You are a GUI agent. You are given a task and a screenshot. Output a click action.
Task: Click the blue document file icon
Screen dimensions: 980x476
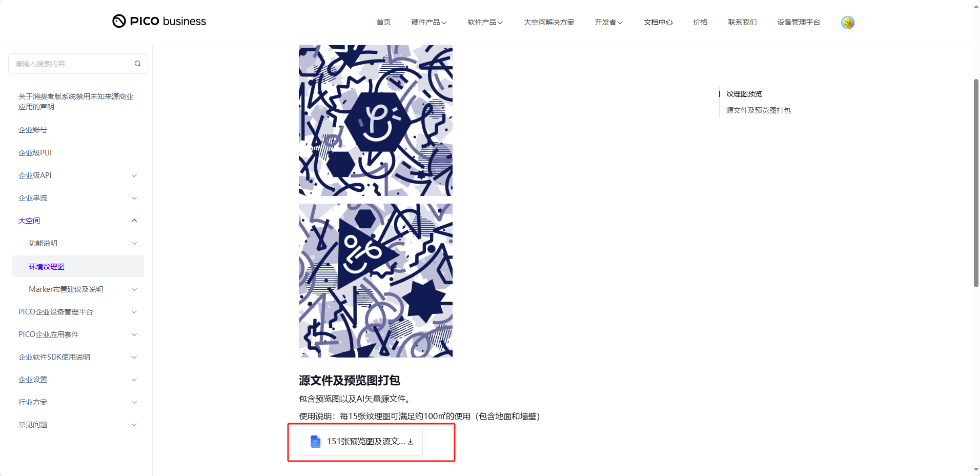[x=315, y=442]
